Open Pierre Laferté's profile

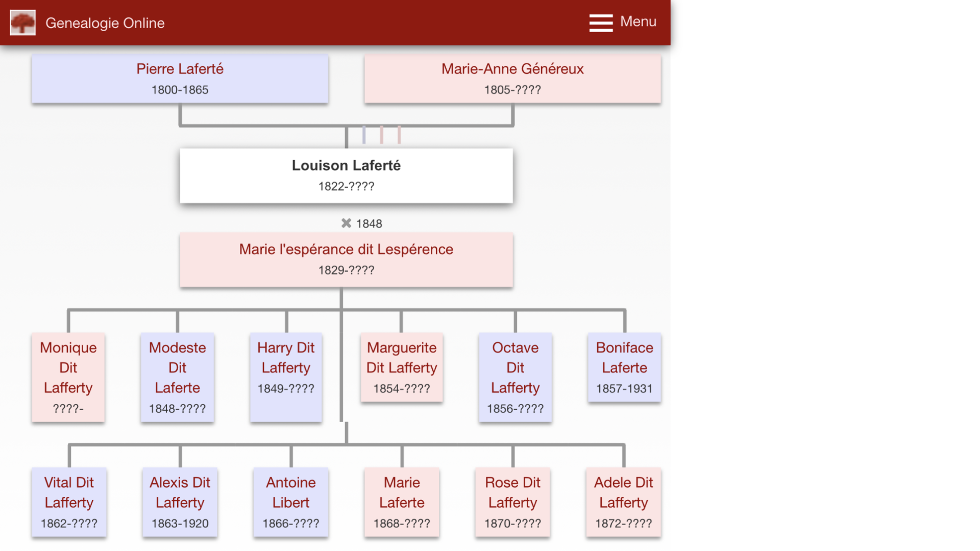pos(180,79)
